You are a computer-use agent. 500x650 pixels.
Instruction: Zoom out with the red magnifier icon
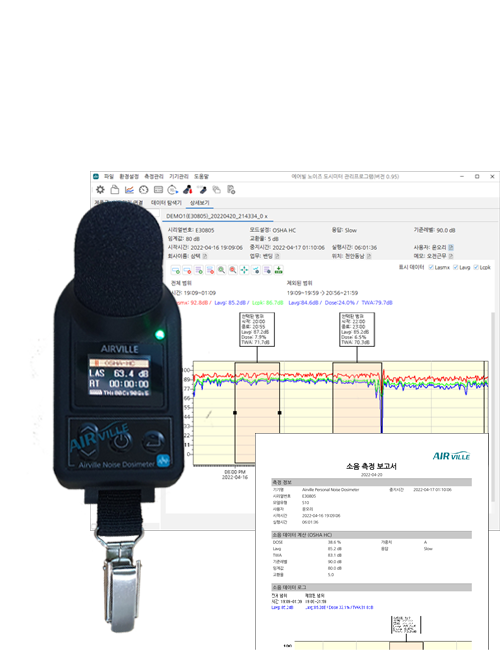233,270
